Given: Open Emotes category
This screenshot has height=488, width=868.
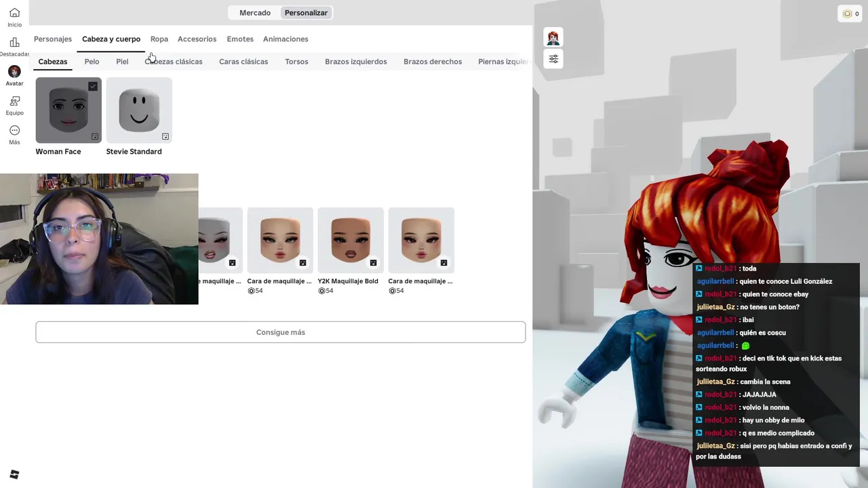Looking at the screenshot, I should (x=240, y=39).
